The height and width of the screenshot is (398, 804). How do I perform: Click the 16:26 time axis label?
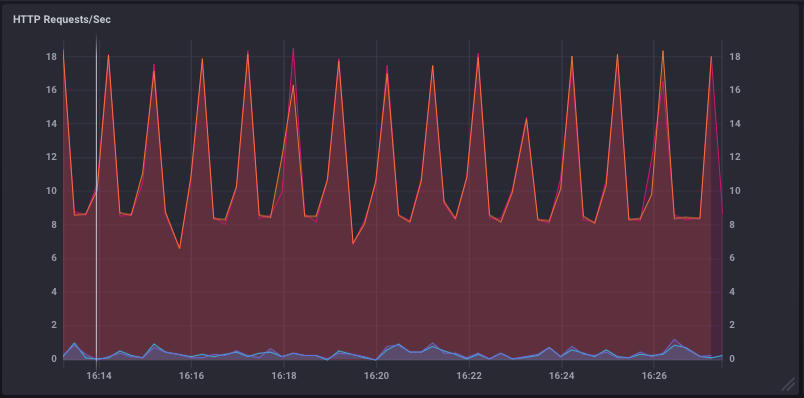pyautogui.click(x=654, y=376)
